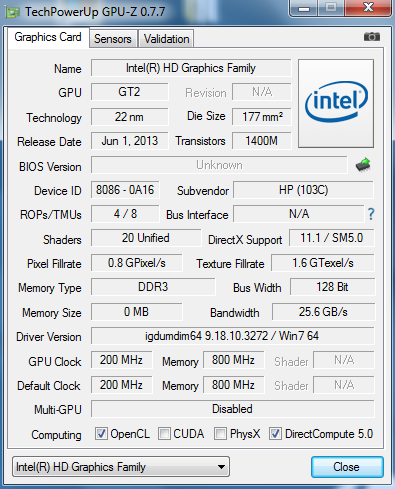
Task: Click the DirectX Support value 11.1 / SM5.0
Action: [332, 238]
